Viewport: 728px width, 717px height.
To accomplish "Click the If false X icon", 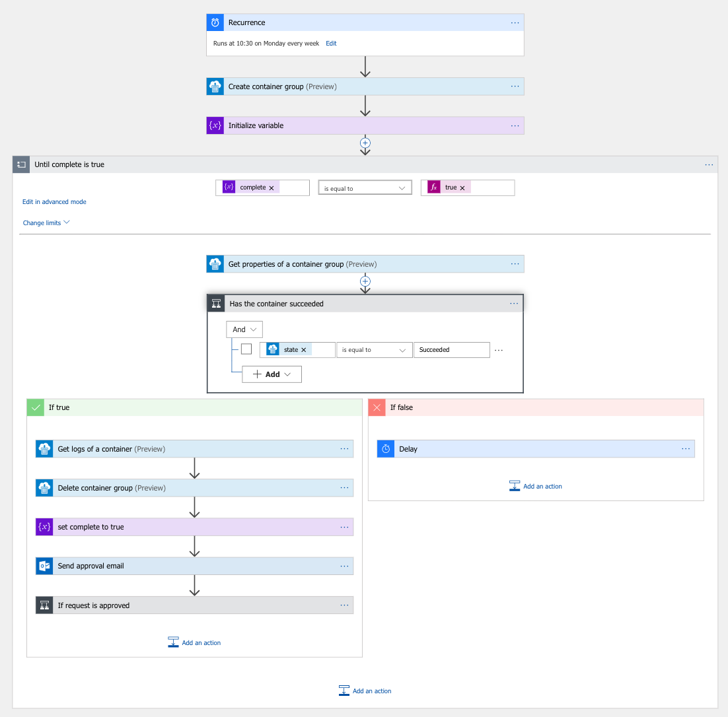I will [377, 407].
